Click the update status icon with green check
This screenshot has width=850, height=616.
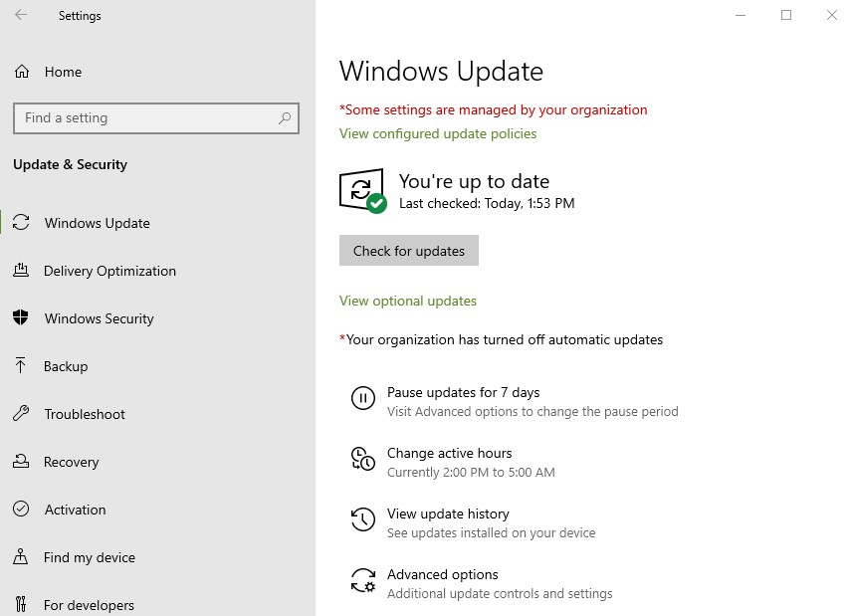362,191
